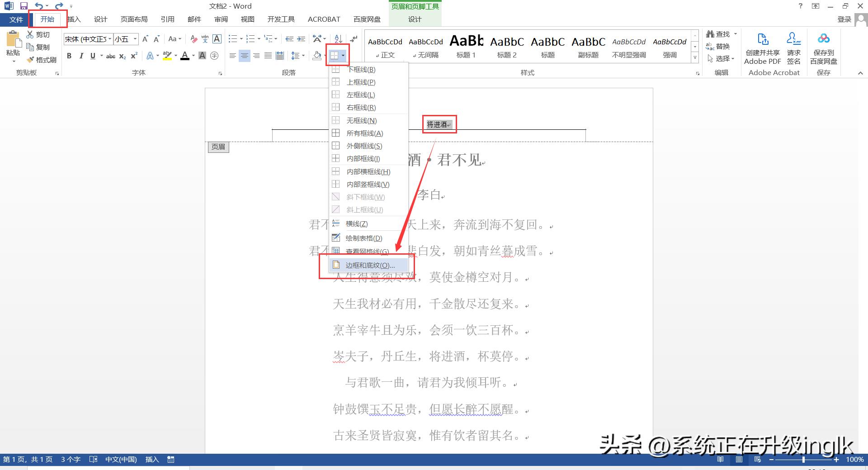The height and width of the screenshot is (470, 868).
Task: Open the font name dropdown 宋体
Action: pyautogui.click(x=110, y=39)
